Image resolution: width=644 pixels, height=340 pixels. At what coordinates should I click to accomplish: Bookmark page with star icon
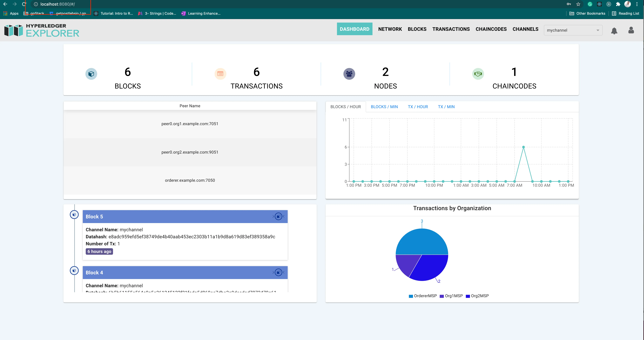578,4
